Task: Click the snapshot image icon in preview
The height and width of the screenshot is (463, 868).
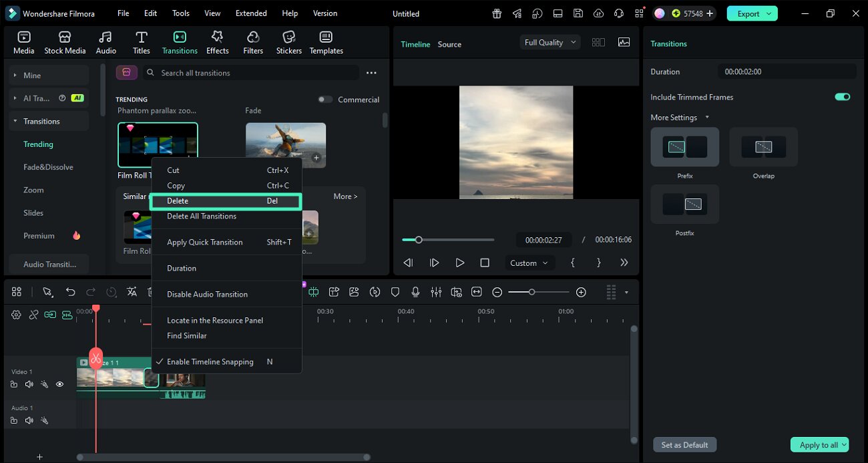Action: pyautogui.click(x=624, y=42)
